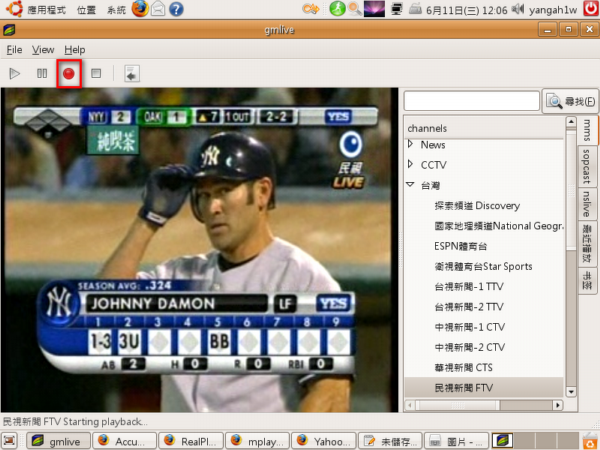Open the File menu
600x450 pixels.
[x=14, y=50]
